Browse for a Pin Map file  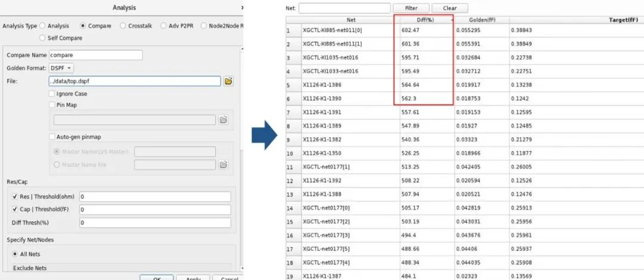223,119
